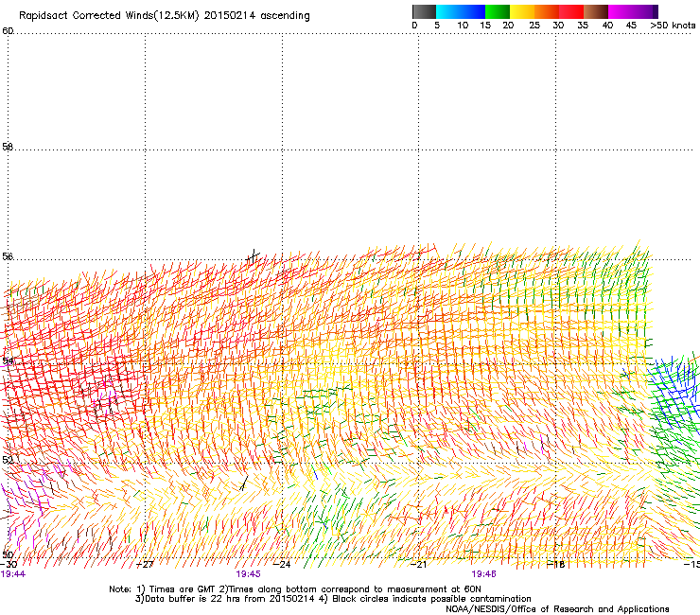Click the orange 25–30 knots legend swatch
This screenshot has width=700, height=615.
[547, 11]
